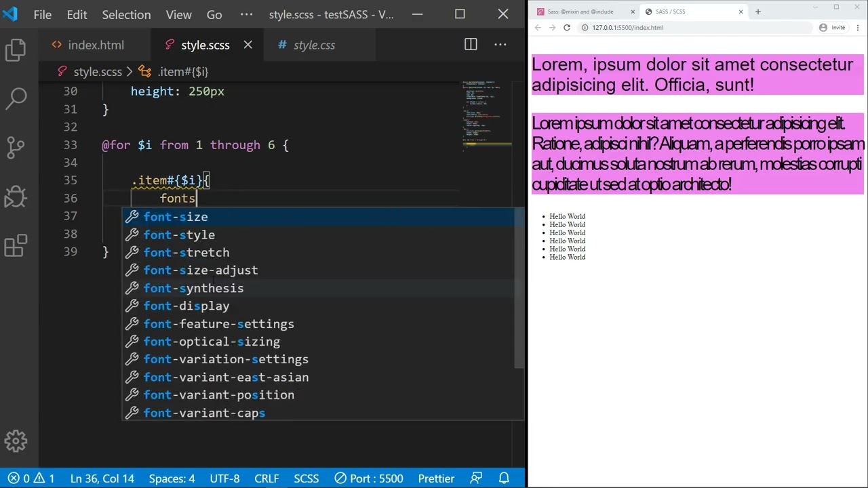The width and height of the screenshot is (868, 488).
Task: Open a new tab in Chrome
Action: pyautogui.click(x=758, y=12)
